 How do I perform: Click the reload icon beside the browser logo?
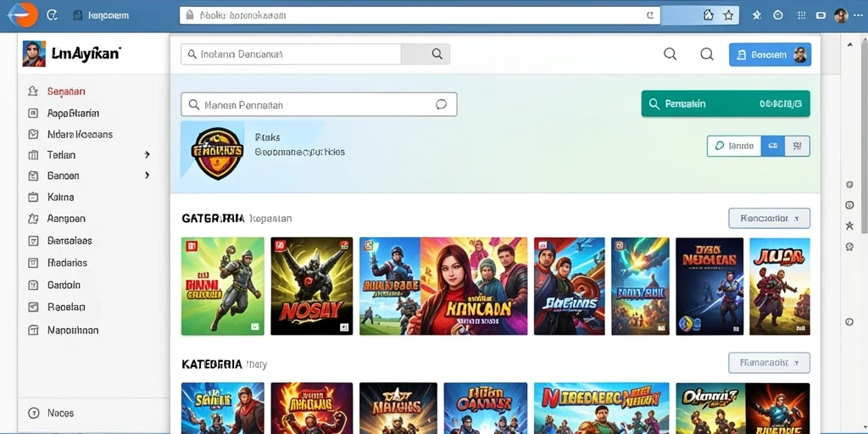pyautogui.click(x=52, y=15)
